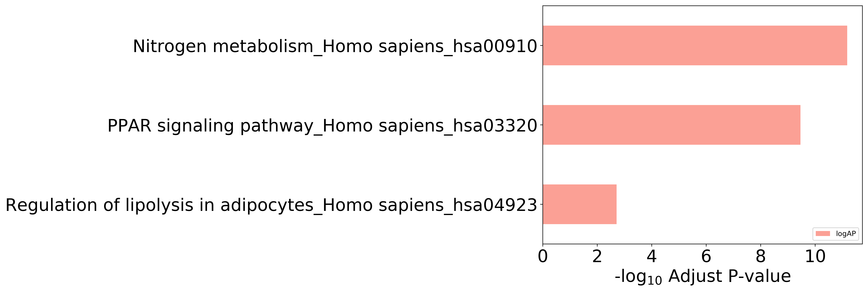Click the x-axis tick label 10
This screenshot has height=291, width=868.
pyautogui.click(x=815, y=256)
